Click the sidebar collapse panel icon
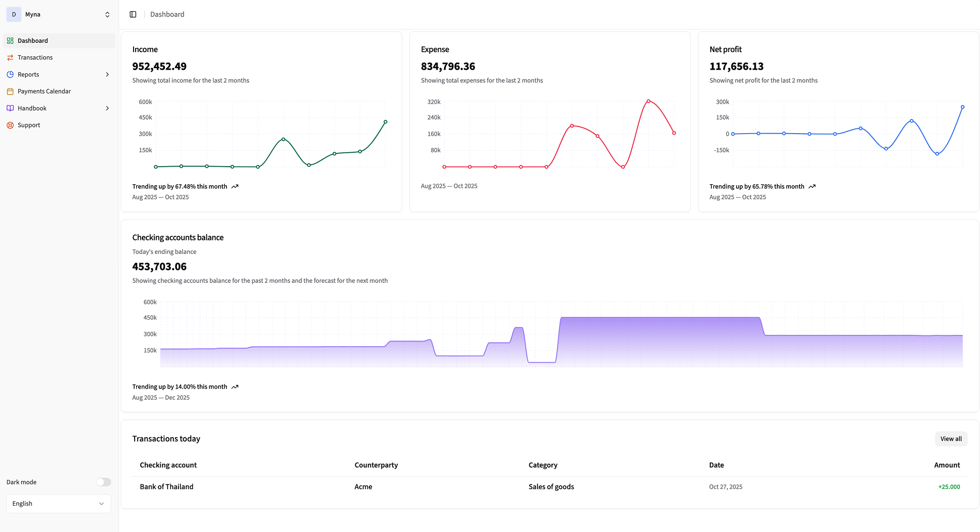 tap(133, 14)
